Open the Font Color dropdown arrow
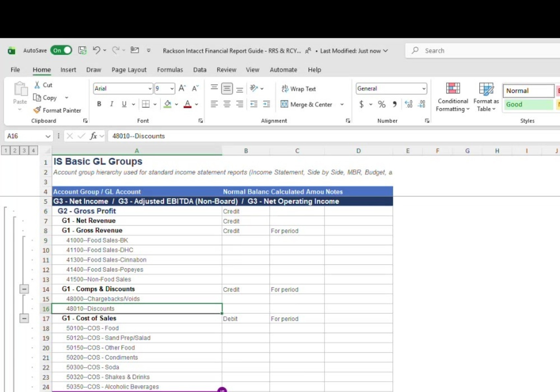560x392 pixels. (x=196, y=104)
